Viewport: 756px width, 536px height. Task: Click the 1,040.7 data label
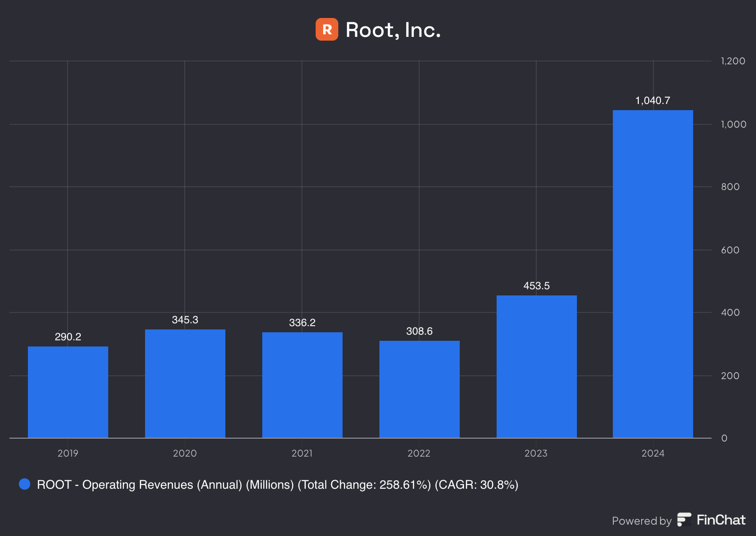(653, 100)
